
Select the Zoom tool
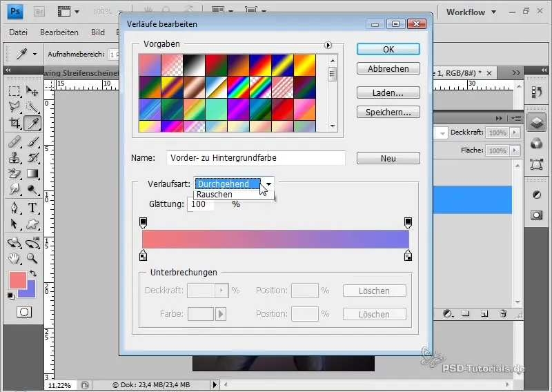coord(32,259)
